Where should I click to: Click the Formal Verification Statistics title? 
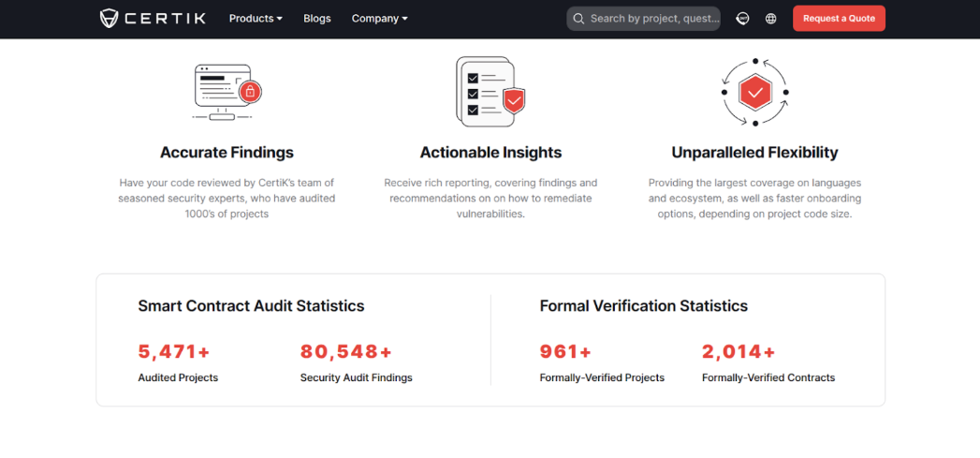[x=644, y=306]
